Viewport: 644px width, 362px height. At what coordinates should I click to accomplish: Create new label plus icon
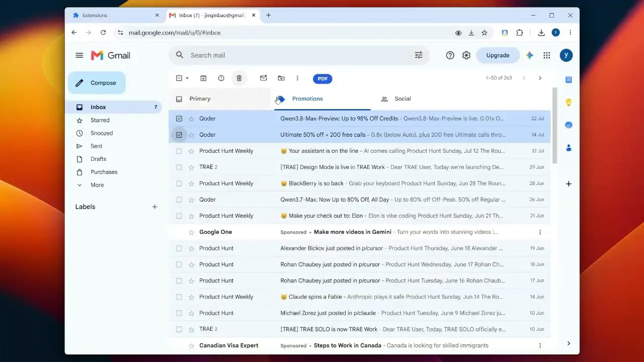tap(154, 207)
